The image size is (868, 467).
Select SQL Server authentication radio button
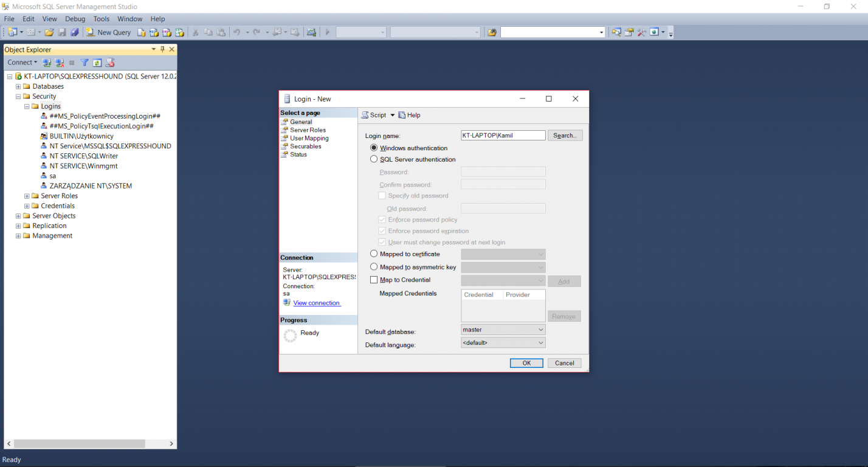click(374, 159)
